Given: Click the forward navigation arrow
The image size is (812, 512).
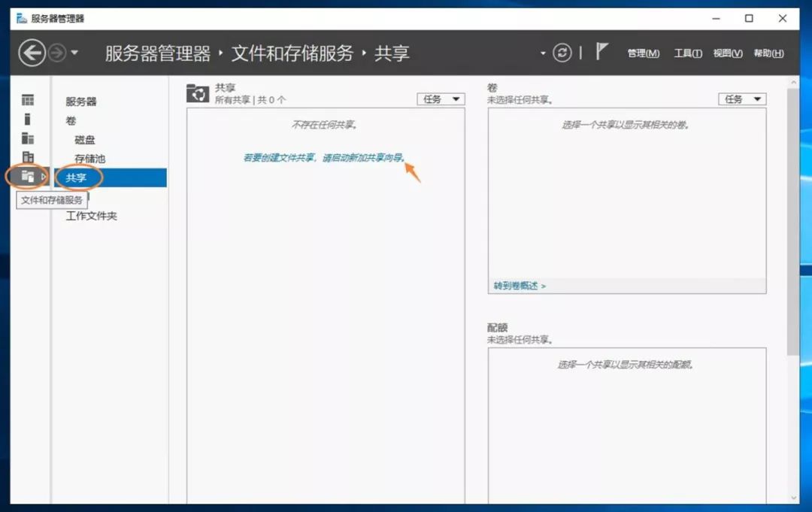Looking at the screenshot, I should click(57, 53).
